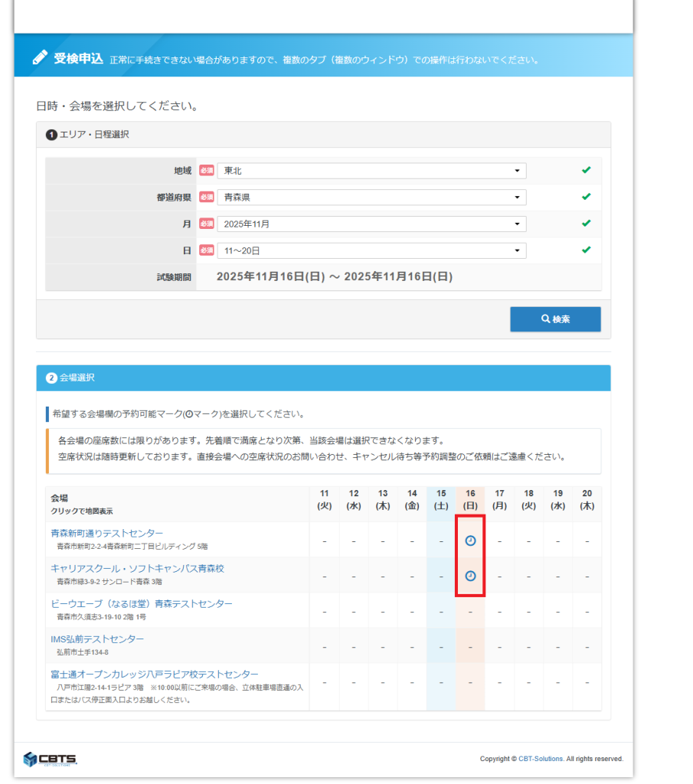Click the green checkmark in the 日 row

pyautogui.click(x=586, y=250)
